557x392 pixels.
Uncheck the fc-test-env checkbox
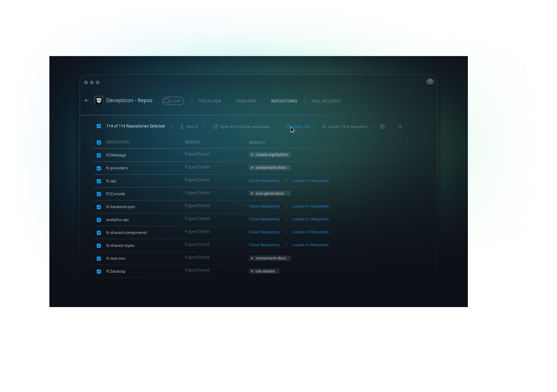coord(99,259)
